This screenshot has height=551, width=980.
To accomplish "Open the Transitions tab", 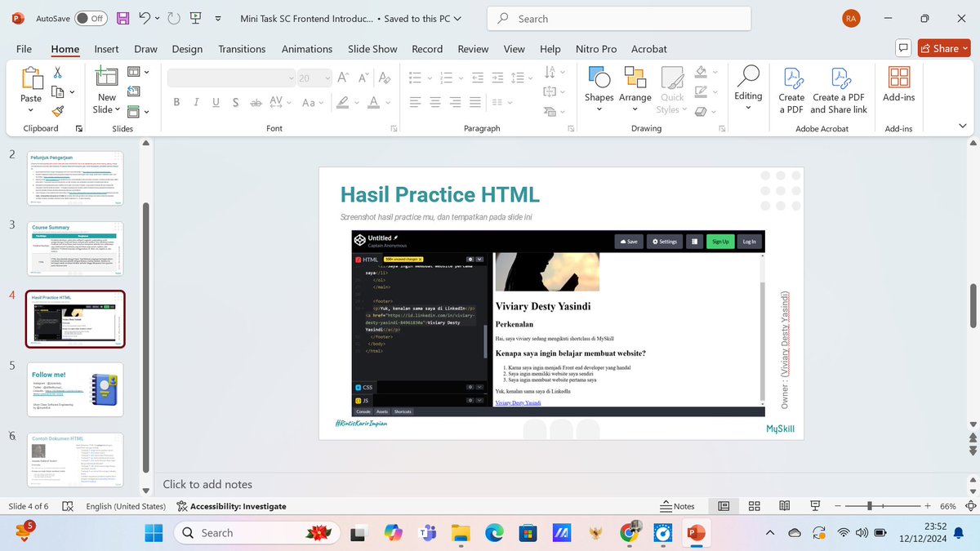I will (x=242, y=49).
